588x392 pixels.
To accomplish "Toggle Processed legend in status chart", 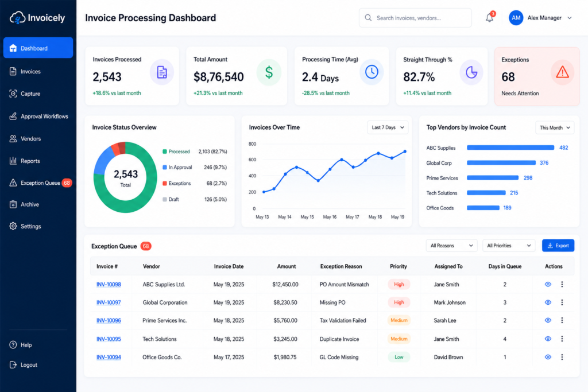I will coord(176,152).
